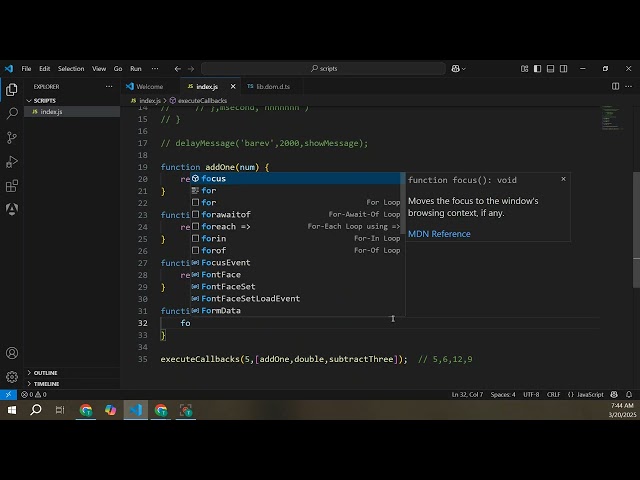Choose the For Loop snippet suggestion
640x480 pixels.
pyautogui.click(x=296, y=202)
